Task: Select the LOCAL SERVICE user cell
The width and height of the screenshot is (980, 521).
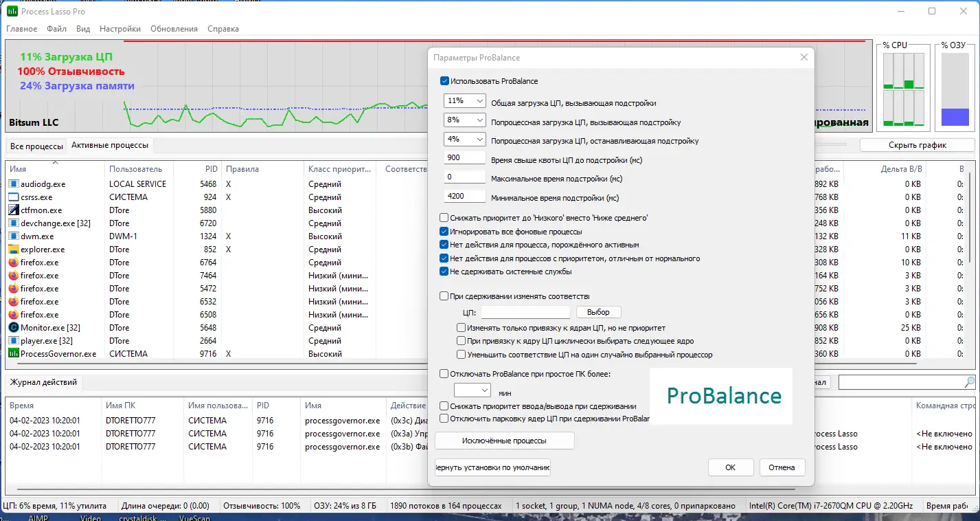Action: point(137,184)
